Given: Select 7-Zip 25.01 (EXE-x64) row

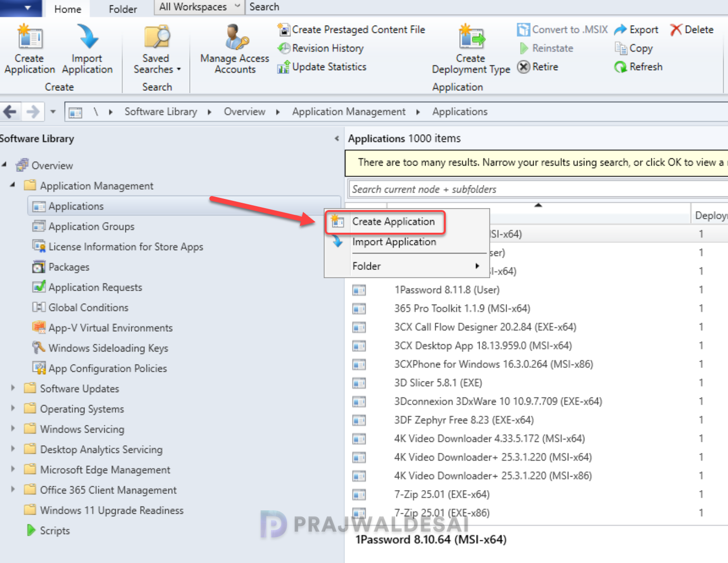Looking at the screenshot, I should pos(536,494).
